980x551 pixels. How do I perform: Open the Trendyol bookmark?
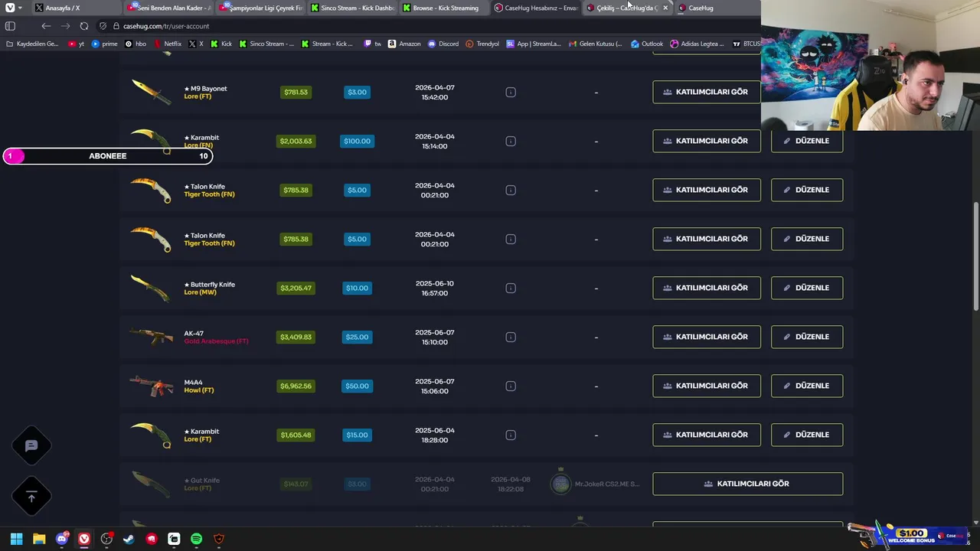click(x=482, y=44)
